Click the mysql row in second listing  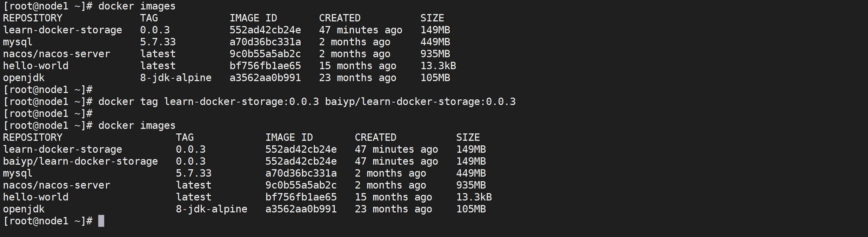click(244, 173)
